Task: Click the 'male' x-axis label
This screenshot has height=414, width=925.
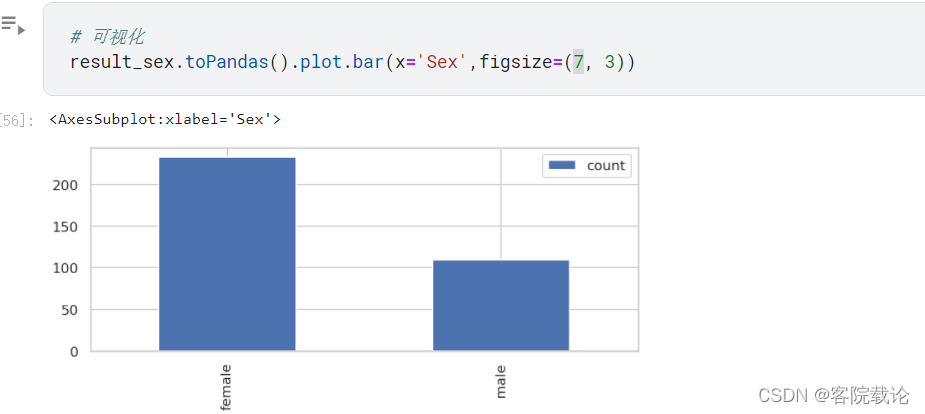Action: [501, 382]
